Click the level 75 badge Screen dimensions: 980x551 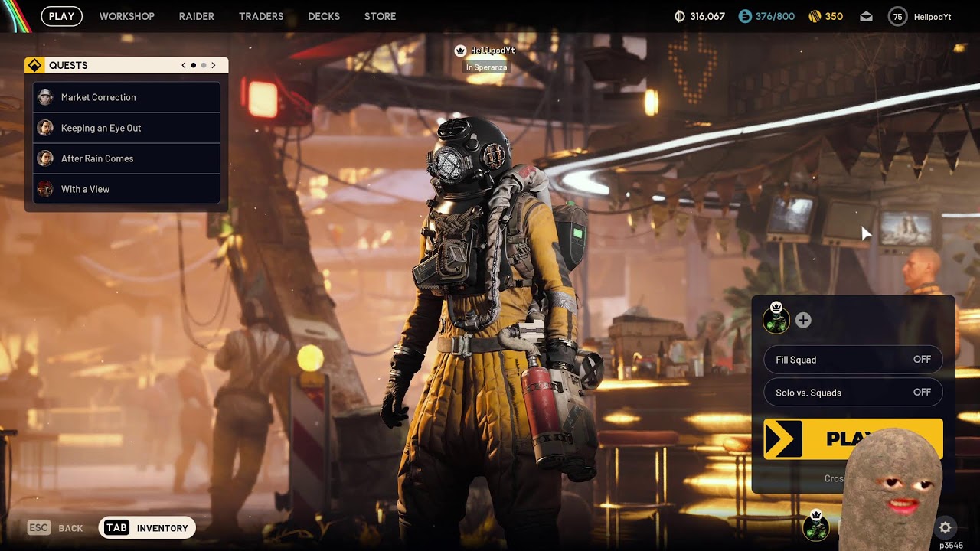tap(897, 16)
